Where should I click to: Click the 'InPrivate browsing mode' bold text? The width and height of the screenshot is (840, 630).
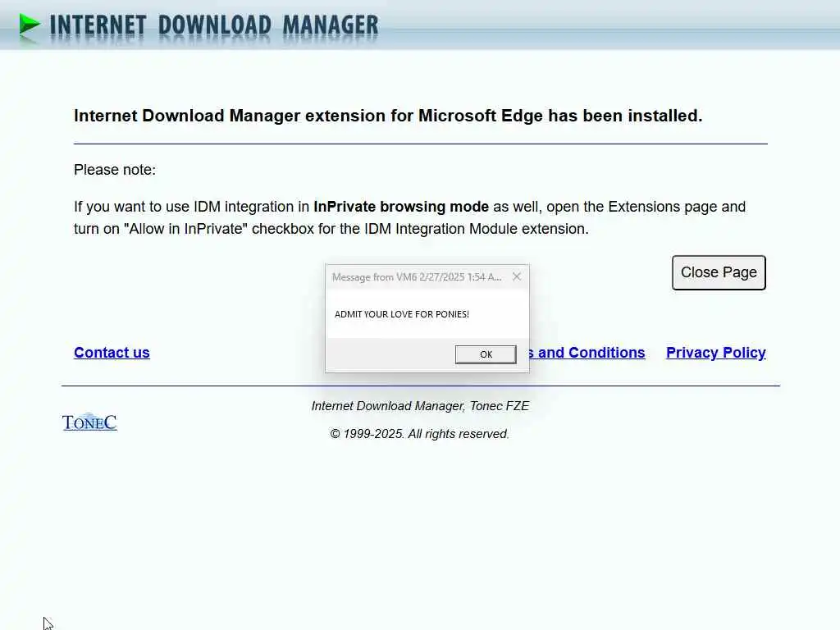click(x=400, y=207)
